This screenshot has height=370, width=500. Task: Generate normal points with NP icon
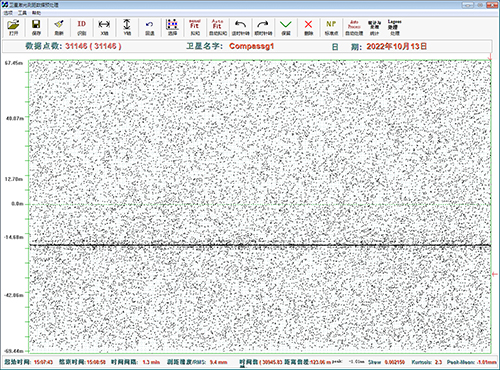click(331, 27)
